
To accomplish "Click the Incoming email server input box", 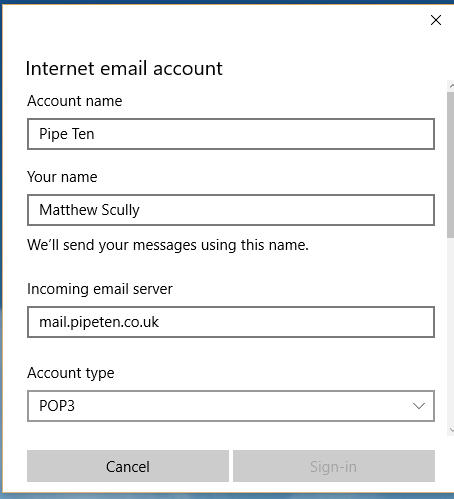I will [x=231, y=322].
